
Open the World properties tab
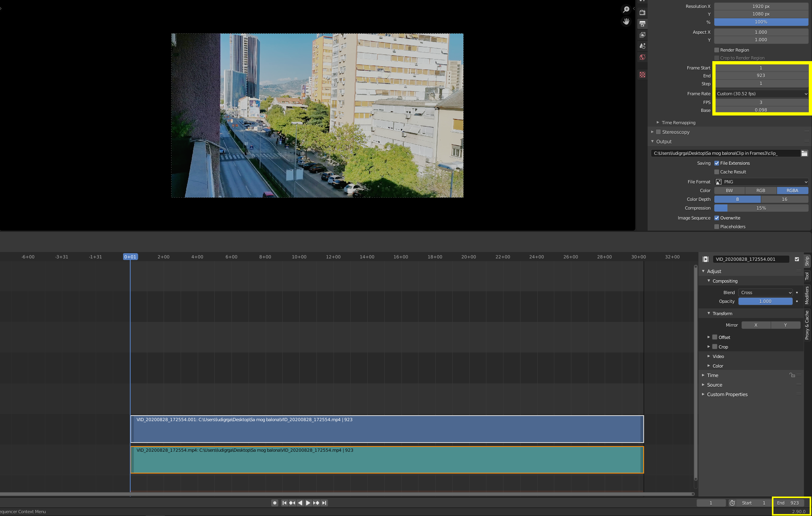click(642, 57)
